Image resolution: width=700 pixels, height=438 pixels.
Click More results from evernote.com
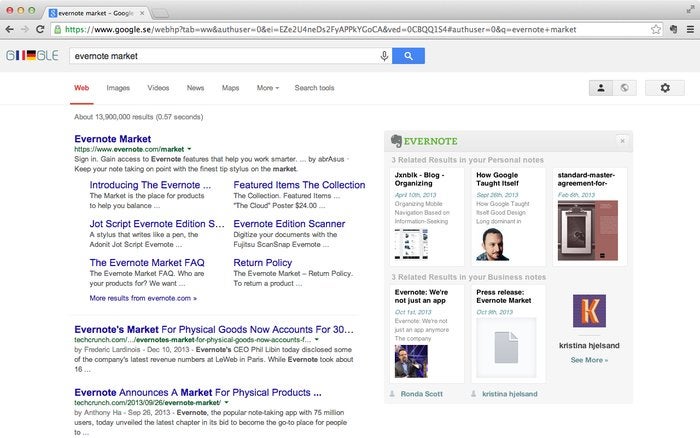[143, 298]
